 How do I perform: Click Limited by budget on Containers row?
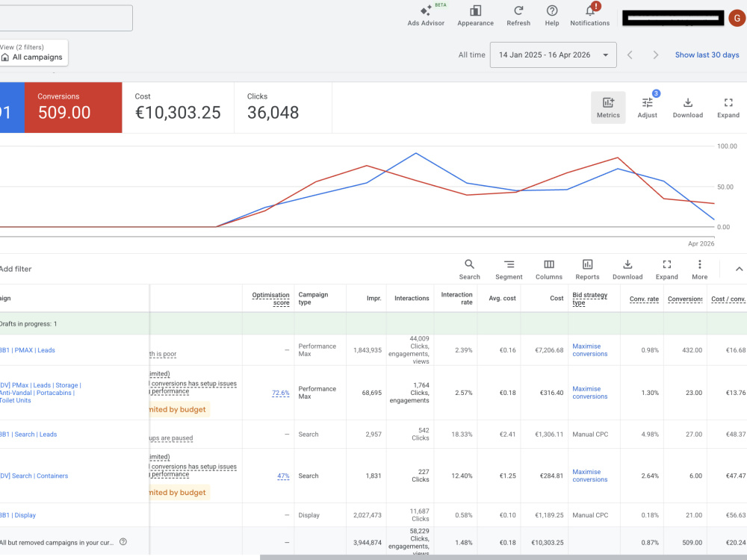179,492
